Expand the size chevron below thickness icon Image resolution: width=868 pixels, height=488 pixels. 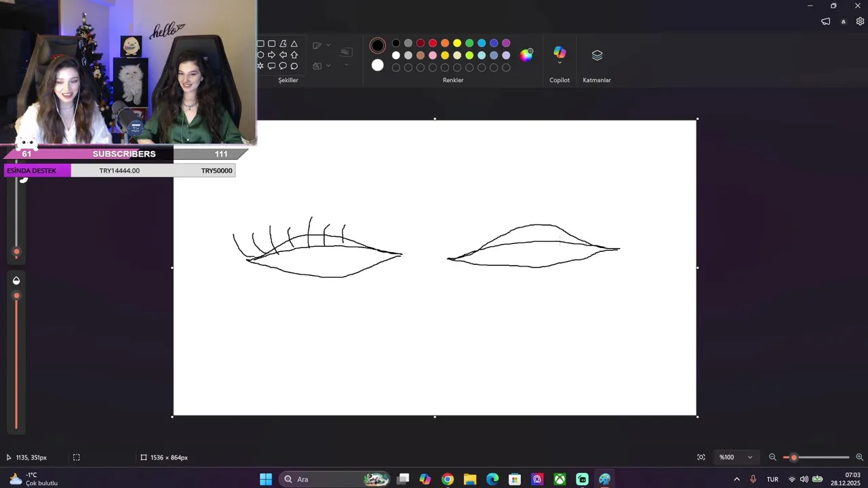(x=347, y=65)
